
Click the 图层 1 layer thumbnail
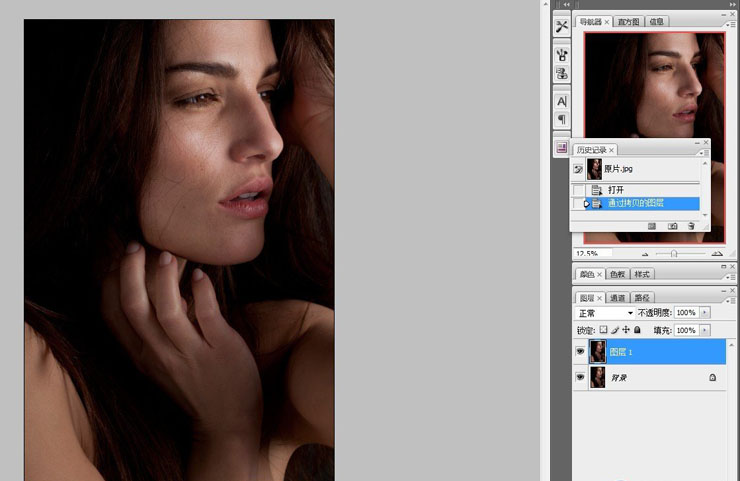tap(598, 352)
